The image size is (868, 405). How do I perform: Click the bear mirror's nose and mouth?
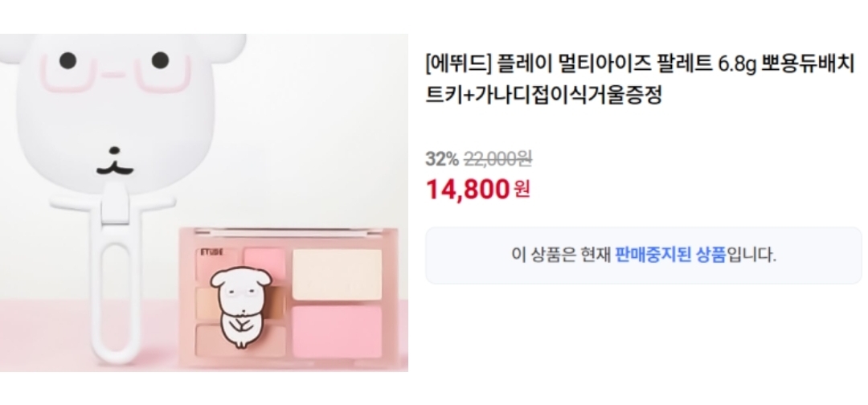(x=115, y=163)
